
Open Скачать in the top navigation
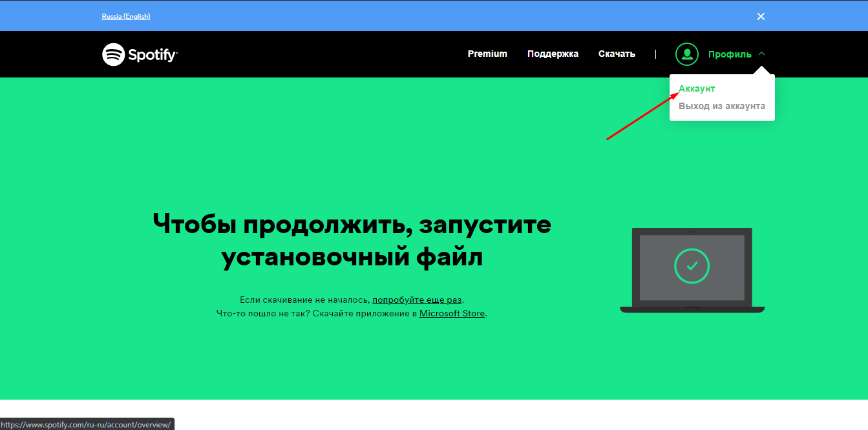[x=617, y=54]
